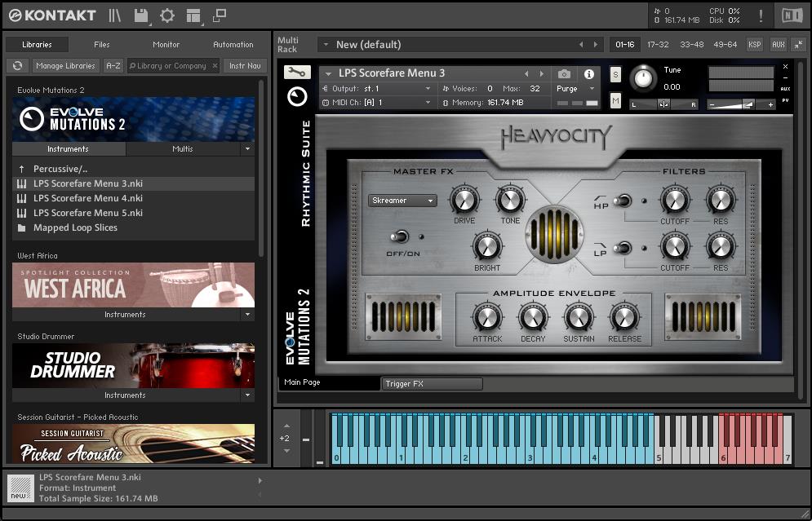Click the Instr Nav button
Viewport: 812px width, 521px height.
click(x=245, y=66)
